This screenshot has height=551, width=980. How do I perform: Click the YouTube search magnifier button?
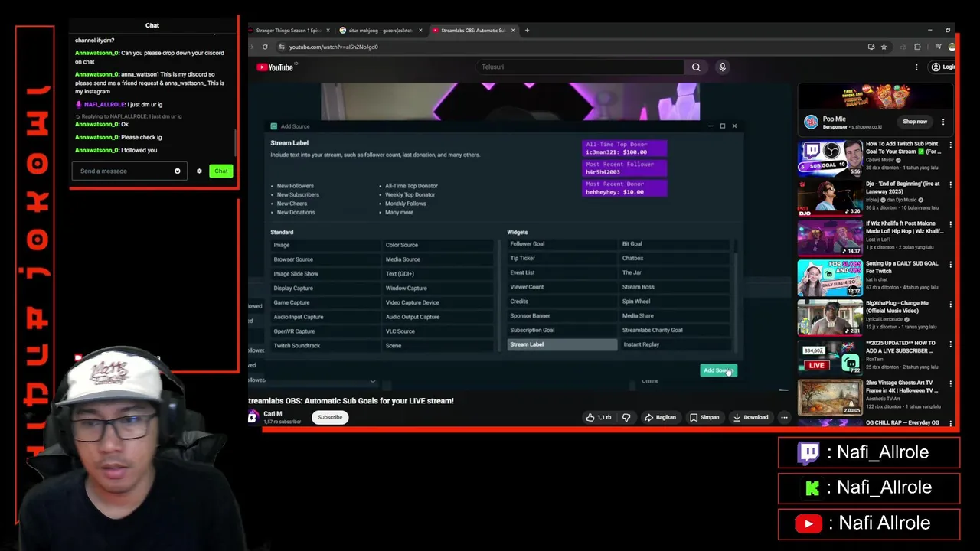point(696,67)
